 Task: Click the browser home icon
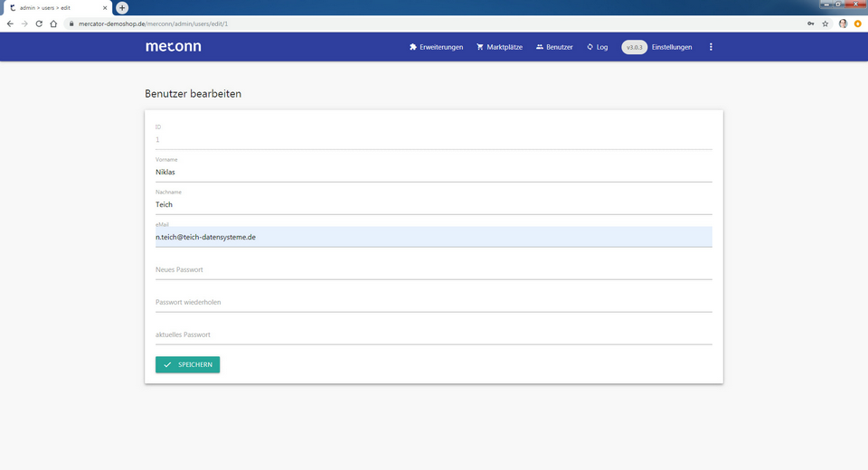pos(53,23)
